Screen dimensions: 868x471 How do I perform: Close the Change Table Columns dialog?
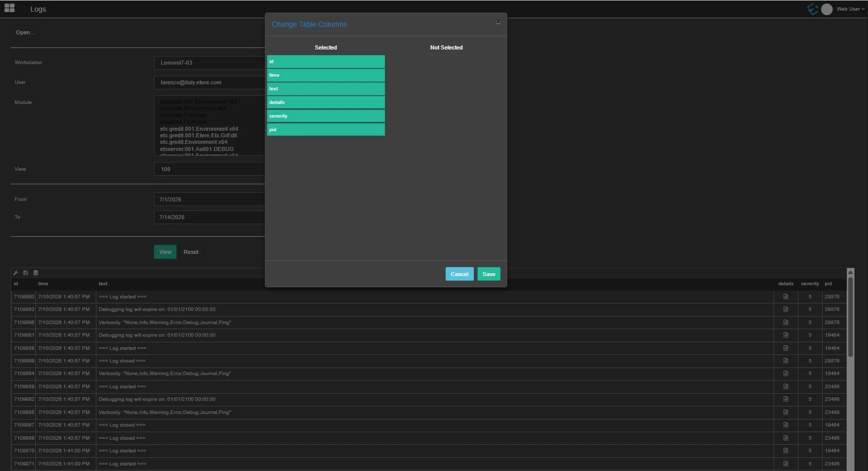click(498, 22)
